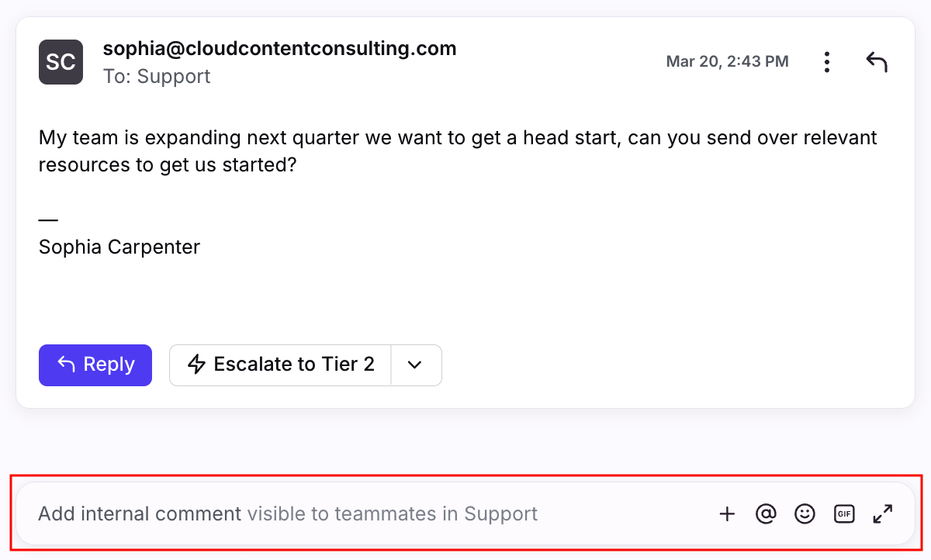This screenshot has width=931, height=560.
Task: Click the Mar 20, 2:43 PM timestamp
Action: (727, 61)
